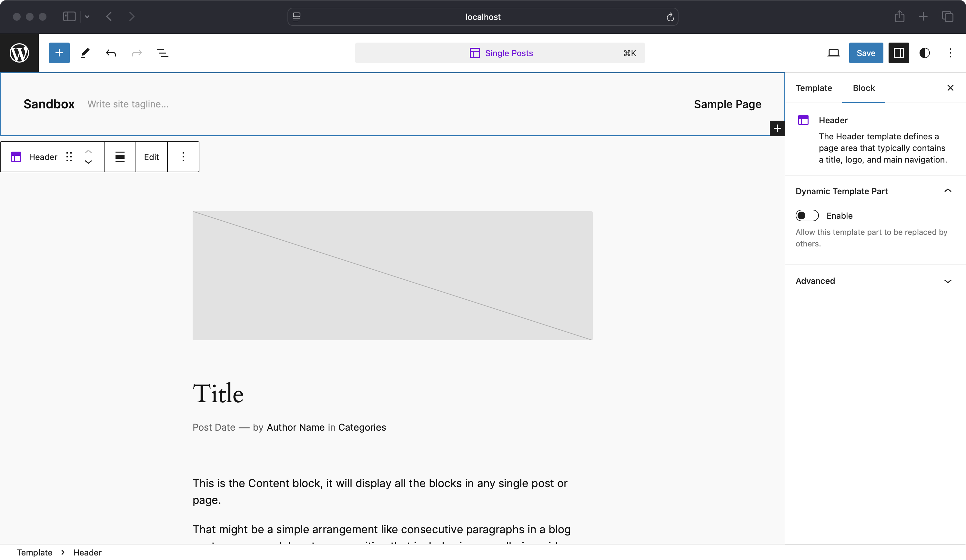Click the site settings icon in address bar
Image resolution: width=966 pixels, height=560 pixels.
pyautogui.click(x=297, y=17)
